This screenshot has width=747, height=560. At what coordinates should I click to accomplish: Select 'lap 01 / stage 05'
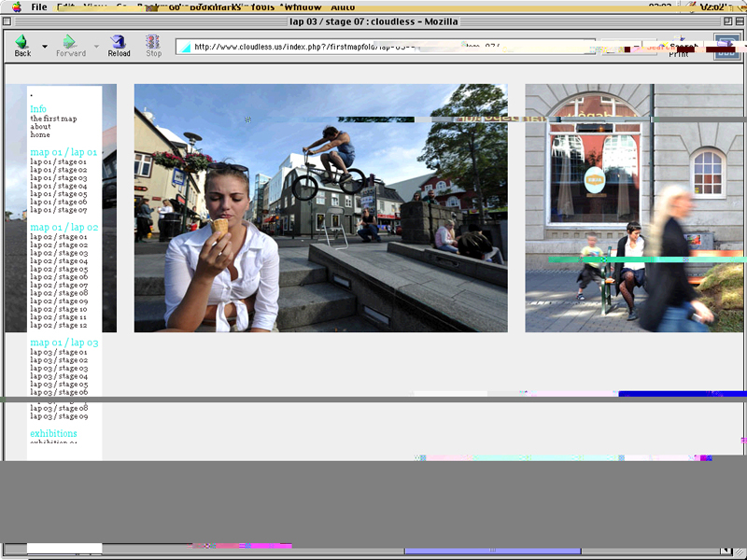[59, 194]
